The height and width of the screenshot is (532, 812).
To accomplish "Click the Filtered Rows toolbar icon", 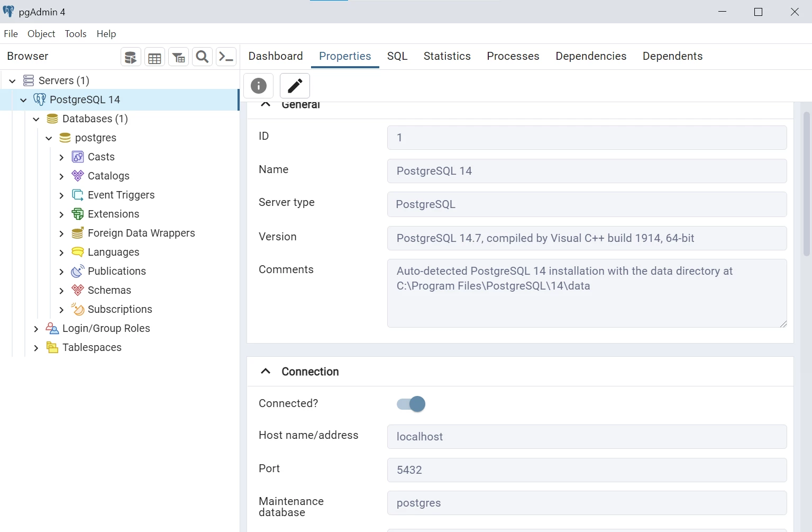I will click(179, 57).
